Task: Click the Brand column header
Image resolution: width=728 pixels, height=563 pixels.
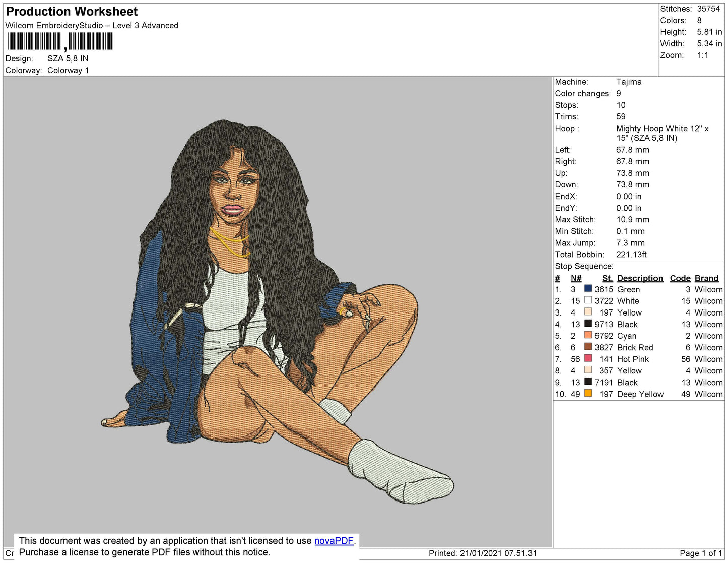Action: point(706,278)
